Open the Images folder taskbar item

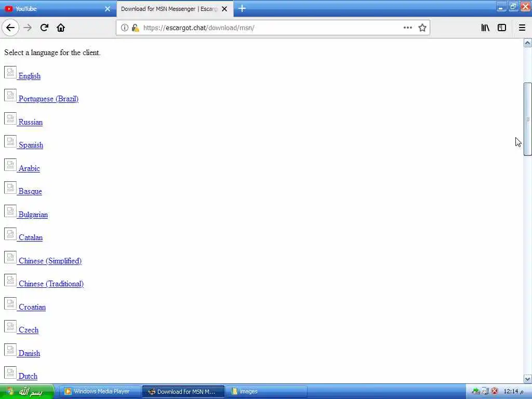tap(267, 392)
